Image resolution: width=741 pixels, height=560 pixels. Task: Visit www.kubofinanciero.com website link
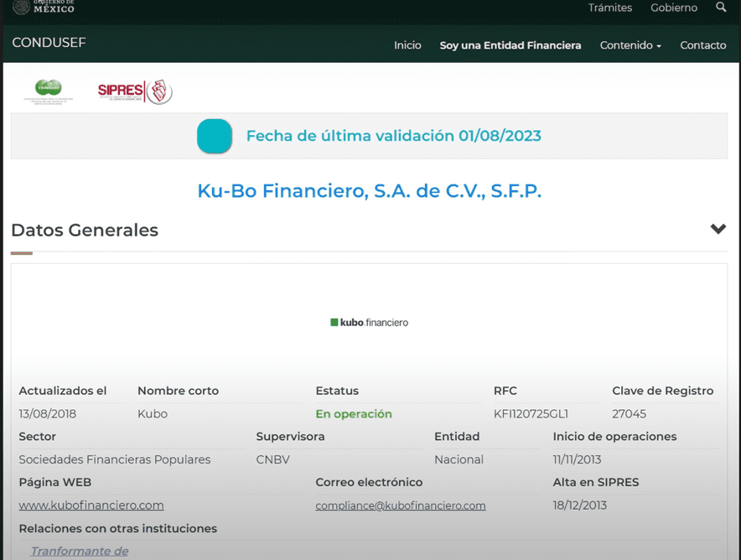coord(91,506)
